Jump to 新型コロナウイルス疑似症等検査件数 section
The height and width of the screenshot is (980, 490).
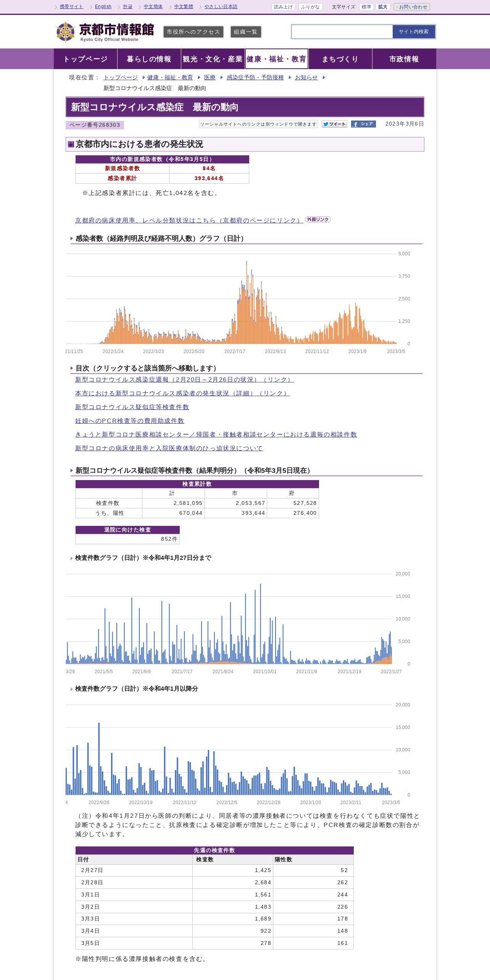[132, 407]
